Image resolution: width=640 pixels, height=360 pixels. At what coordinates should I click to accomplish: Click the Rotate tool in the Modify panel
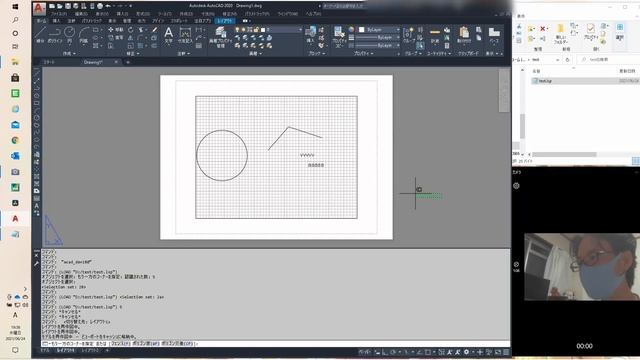(131, 30)
